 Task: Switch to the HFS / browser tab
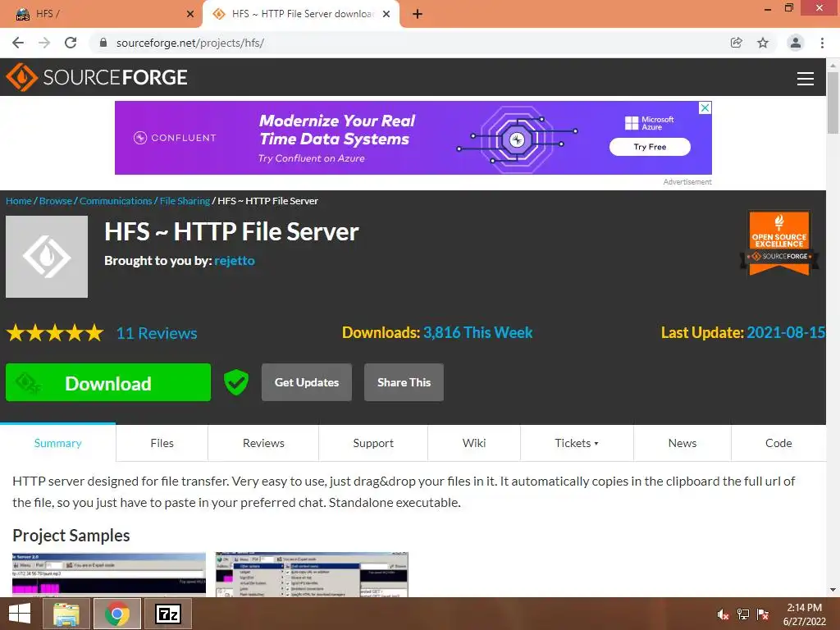(101, 14)
